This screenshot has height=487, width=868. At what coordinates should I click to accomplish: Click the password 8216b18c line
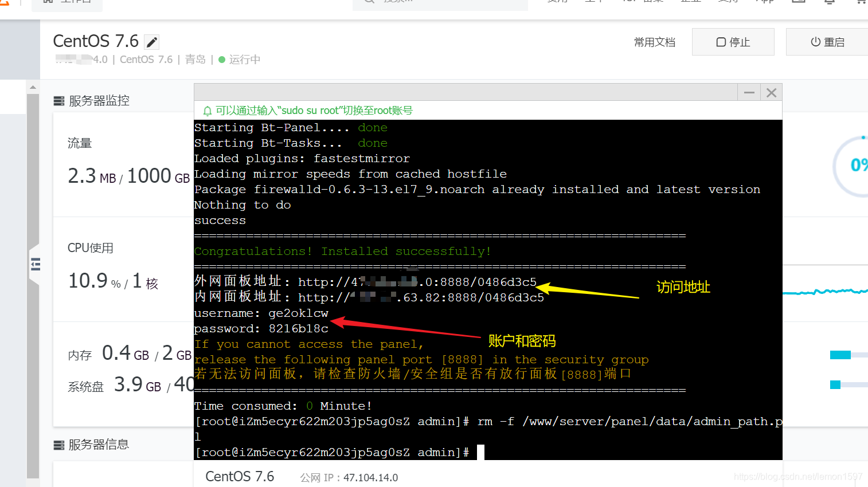coord(261,329)
